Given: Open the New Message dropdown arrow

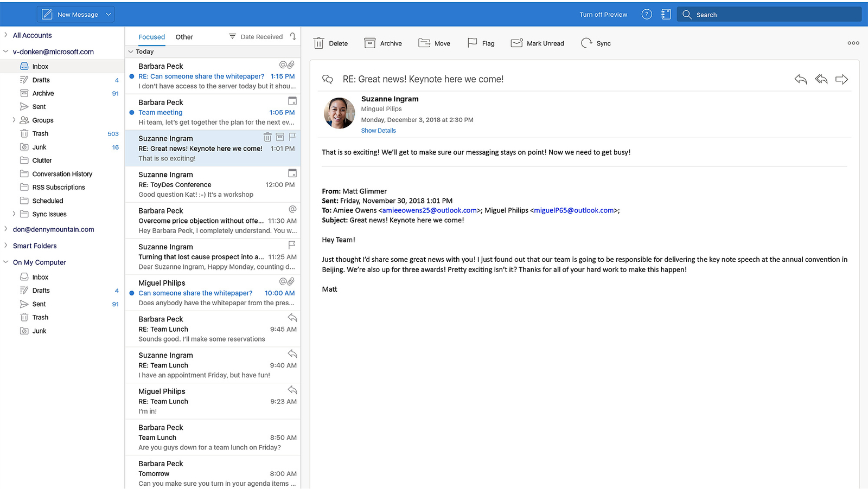Looking at the screenshot, I should tap(108, 15).
